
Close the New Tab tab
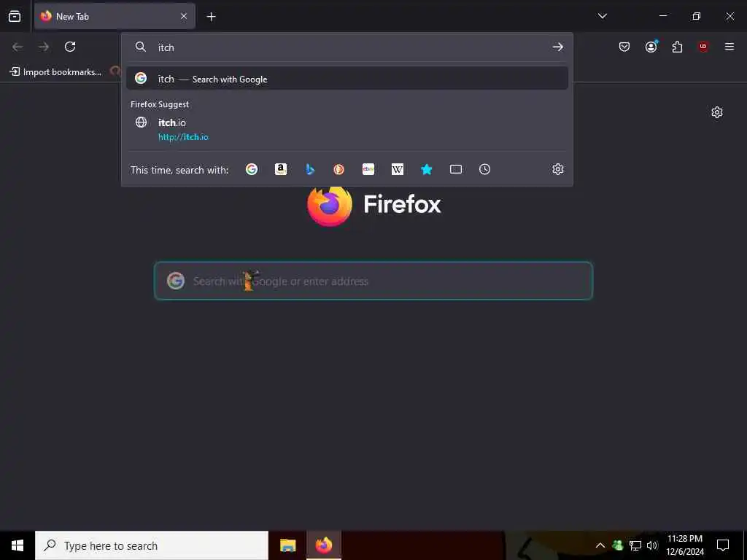(184, 16)
